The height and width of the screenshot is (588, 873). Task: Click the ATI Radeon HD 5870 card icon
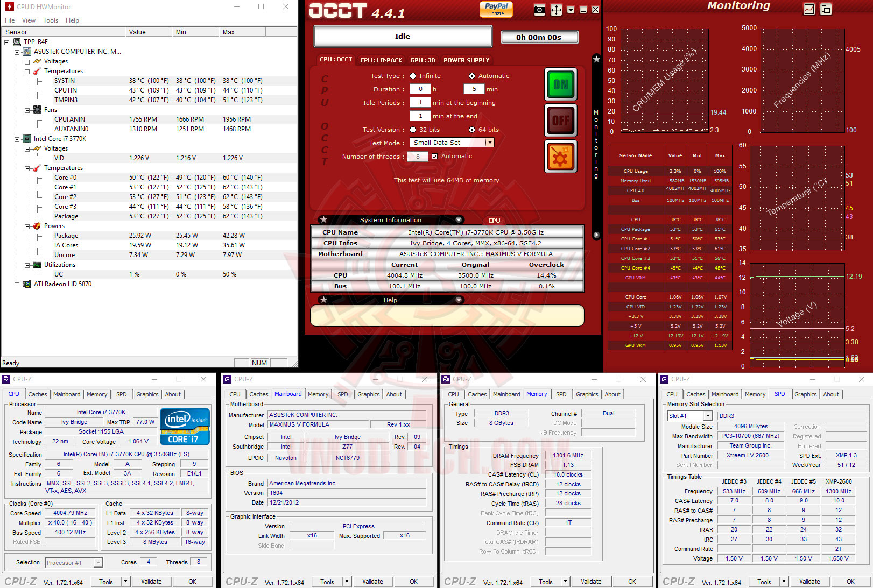click(x=27, y=284)
